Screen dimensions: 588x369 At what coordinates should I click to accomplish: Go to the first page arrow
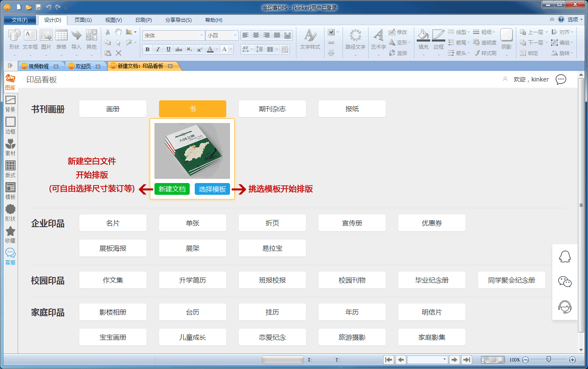(x=389, y=360)
